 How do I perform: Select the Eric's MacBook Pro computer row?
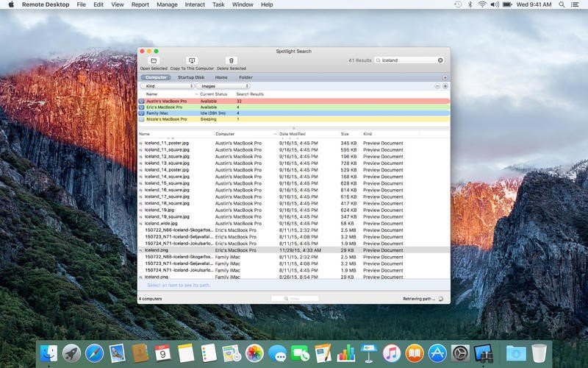click(x=293, y=107)
